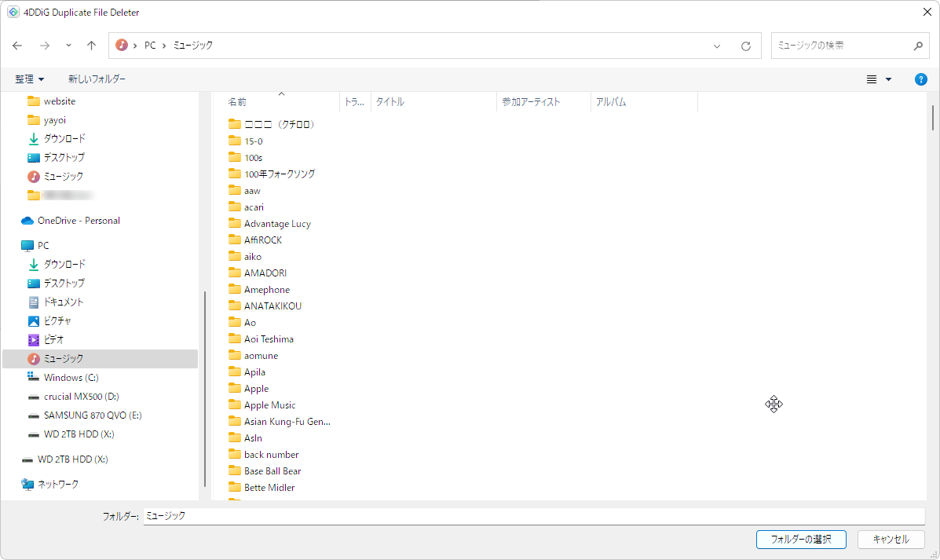Open SAMSUNG 870 QVO (E:) drive
The width and height of the screenshot is (940, 560).
(85, 415)
